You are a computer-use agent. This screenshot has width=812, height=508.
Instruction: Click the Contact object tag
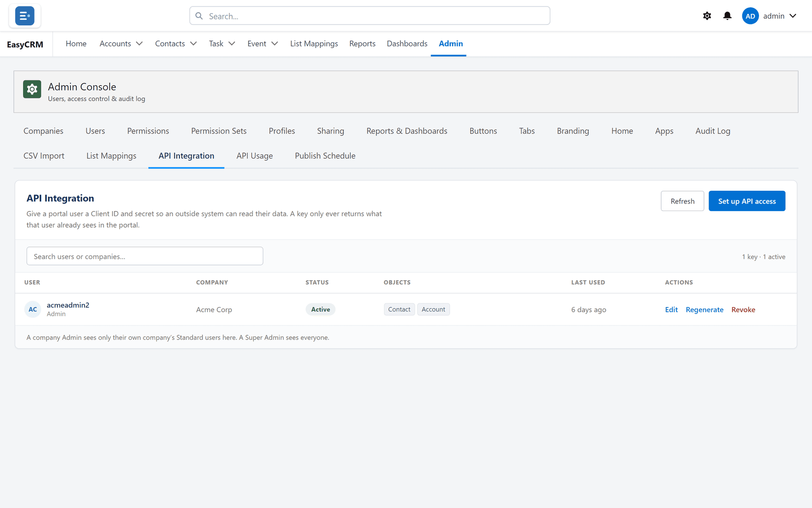[399, 309]
